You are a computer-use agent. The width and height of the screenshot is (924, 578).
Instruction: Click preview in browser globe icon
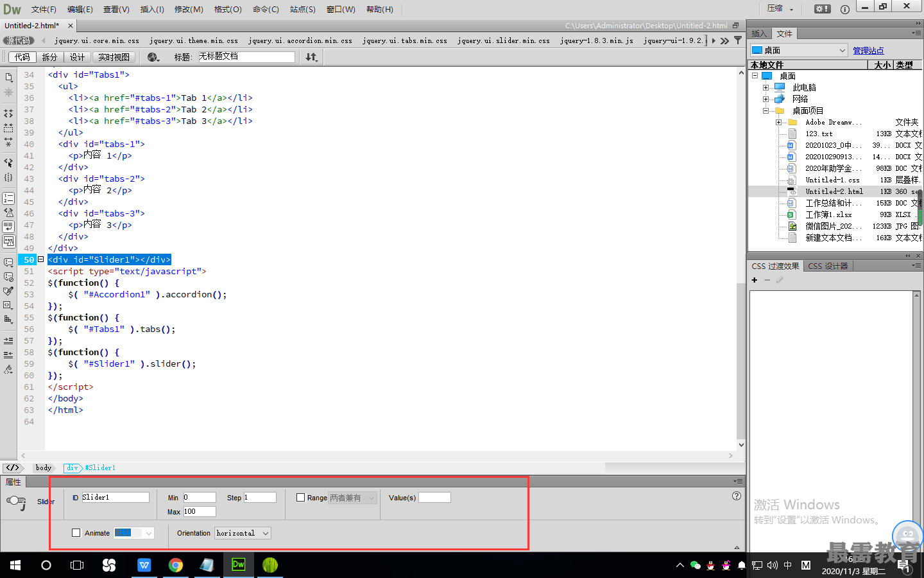(x=153, y=57)
